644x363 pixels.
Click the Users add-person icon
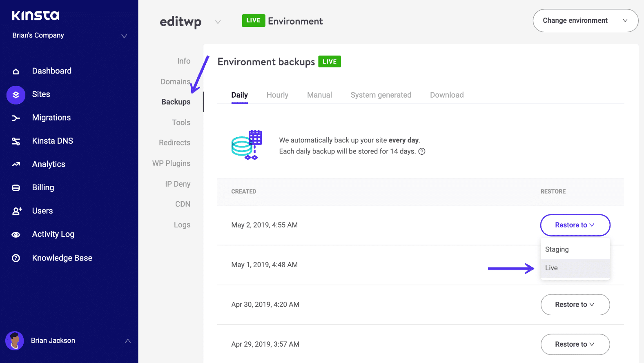coord(17,211)
